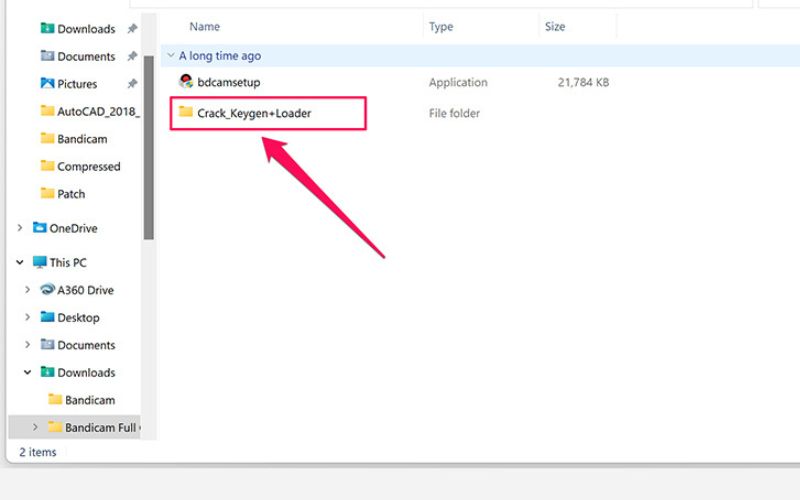Click the navigation pane scrollbar
The width and height of the screenshot is (800, 500).
tap(148, 147)
